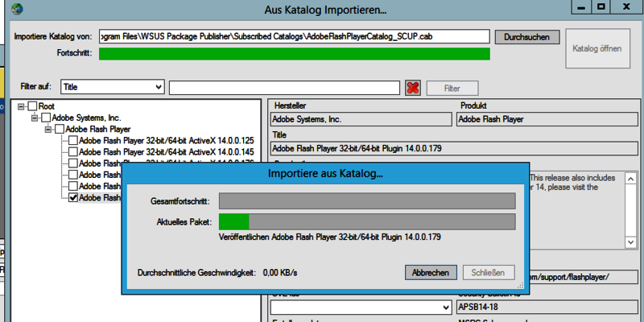Click the resize grip of import dialog
This screenshot has width=644, height=322.
pos(520,285)
